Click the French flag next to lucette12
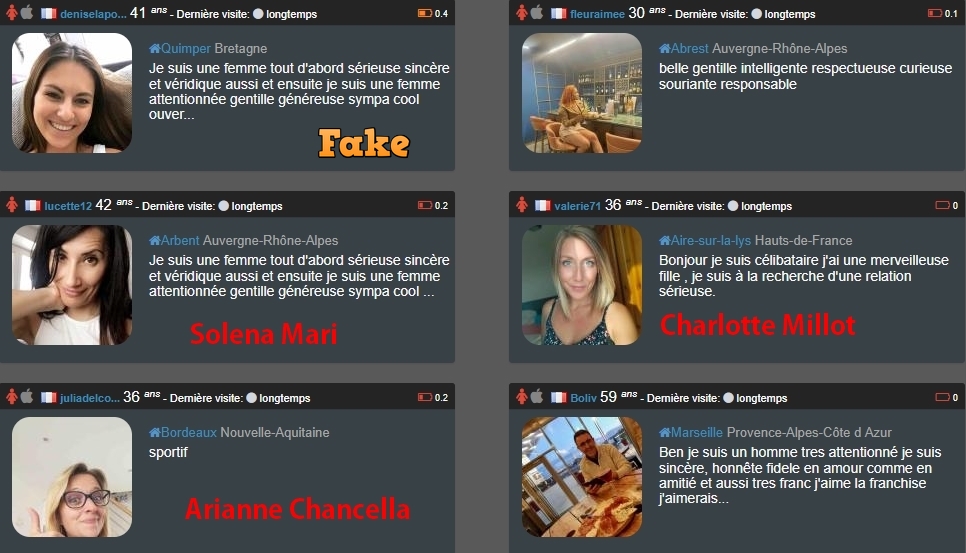Screen dimensions: 966x553 (33, 206)
